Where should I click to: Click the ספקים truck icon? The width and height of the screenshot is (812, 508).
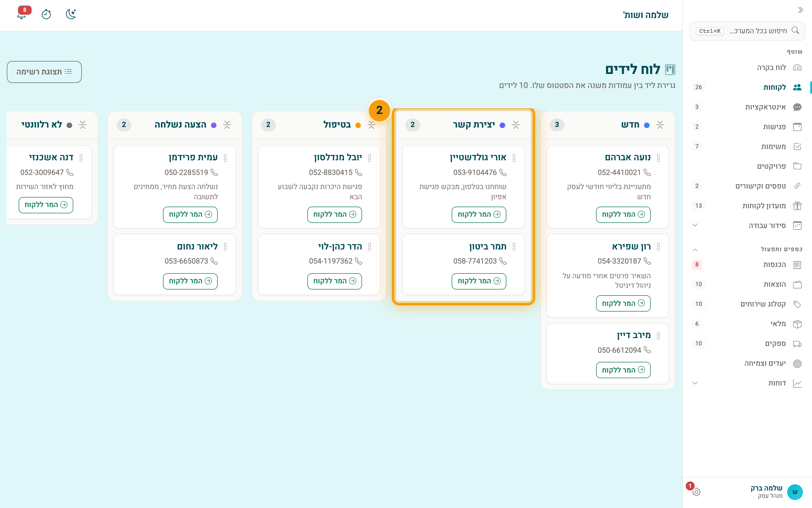(797, 344)
